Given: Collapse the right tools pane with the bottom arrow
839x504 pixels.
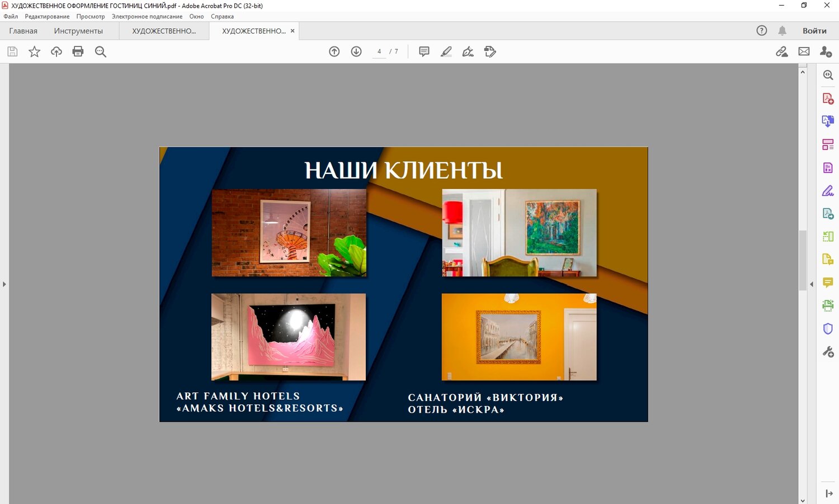Looking at the screenshot, I should click(x=828, y=493).
